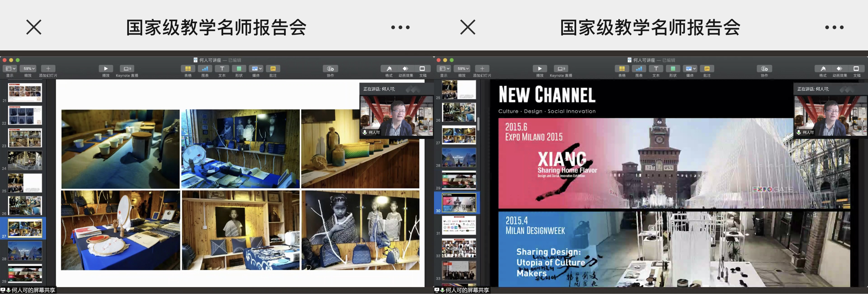
Task: Toggle the 动画效果 animate panel in right Keynote
Action: point(840,69)
